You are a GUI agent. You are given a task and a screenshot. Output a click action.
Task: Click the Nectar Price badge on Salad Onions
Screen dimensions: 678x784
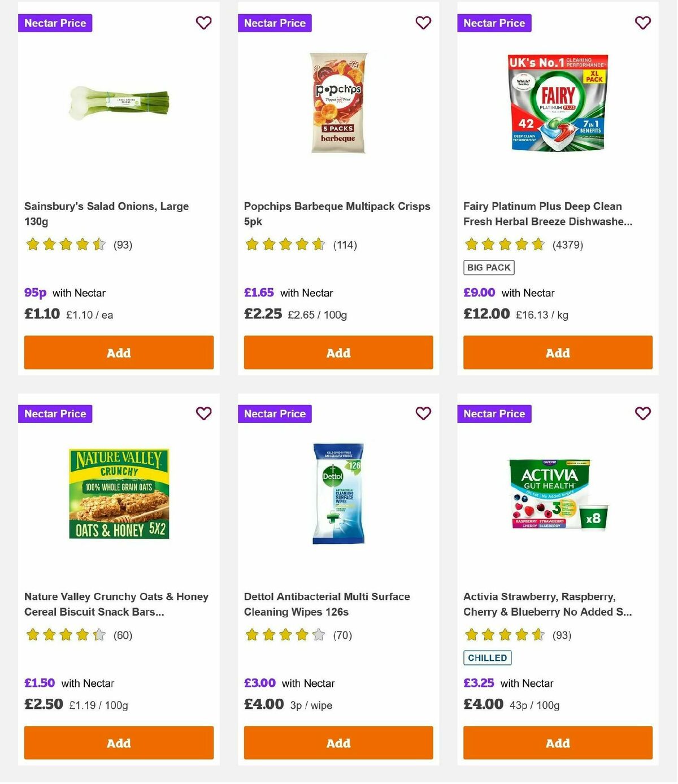55,23
